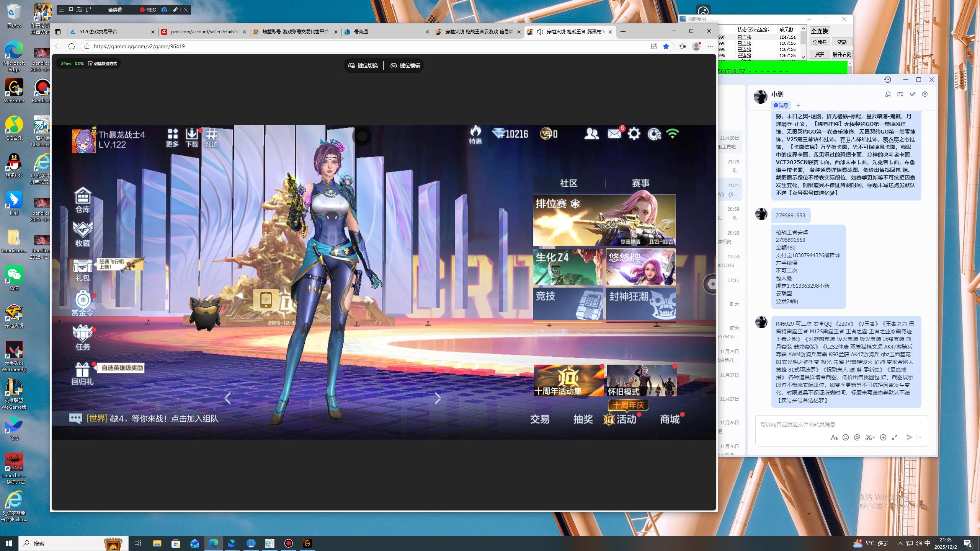Open the 商城 shop button

coord(670,419)
